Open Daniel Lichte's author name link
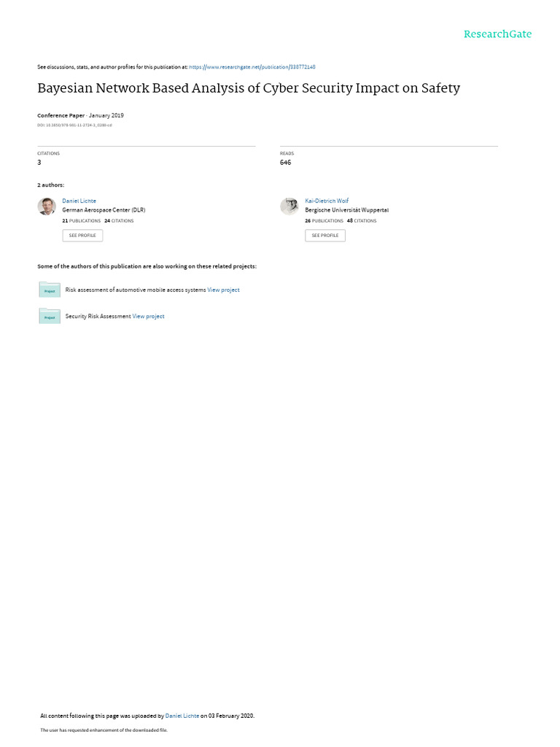 coord(79,201)
